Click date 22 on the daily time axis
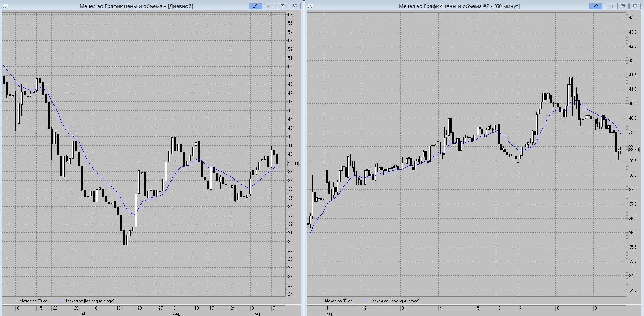Image resolution: width=644 pixels, height=316 pixels. 55,308
